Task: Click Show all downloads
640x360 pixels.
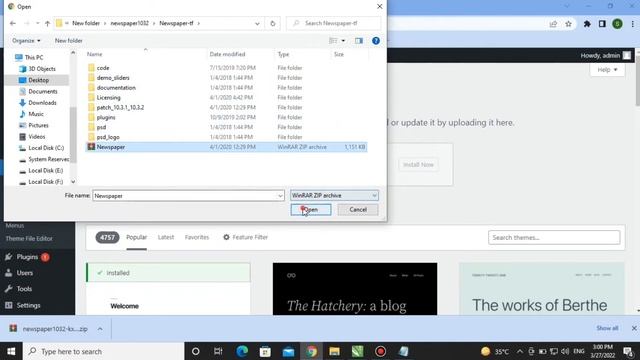Action: click(x=607, y=328)
